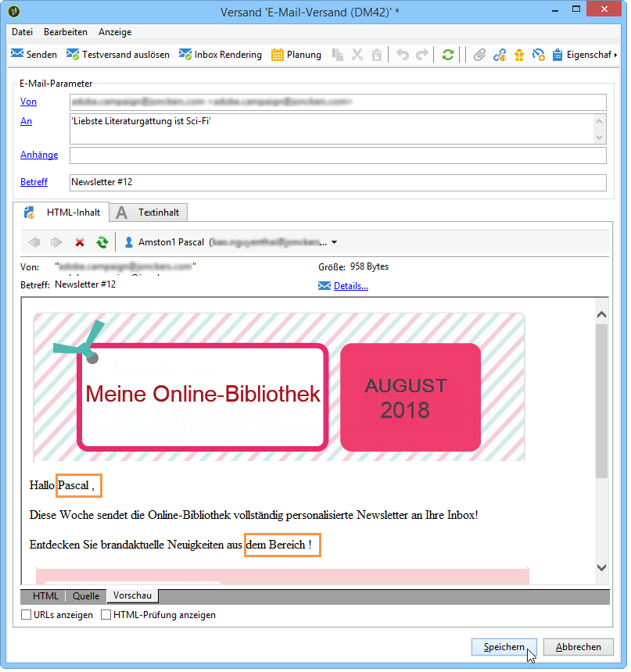Click the Abbrechen button

[x=580, y=649]
